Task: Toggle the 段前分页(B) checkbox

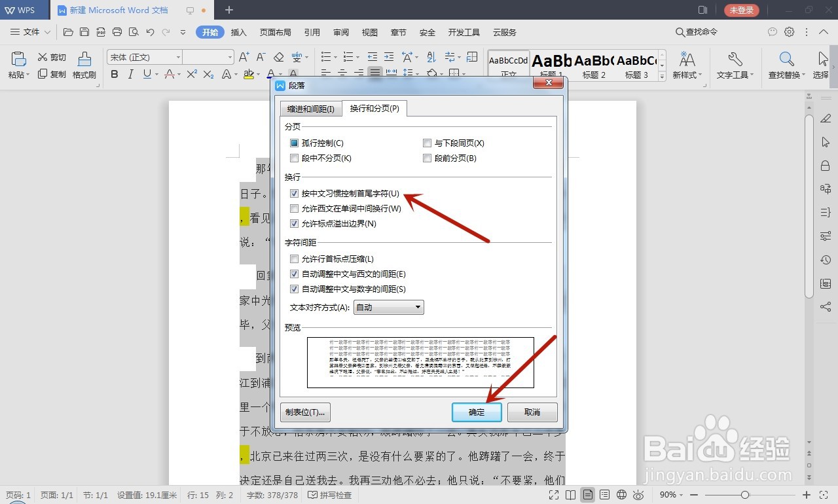Action: coord(428,158)
